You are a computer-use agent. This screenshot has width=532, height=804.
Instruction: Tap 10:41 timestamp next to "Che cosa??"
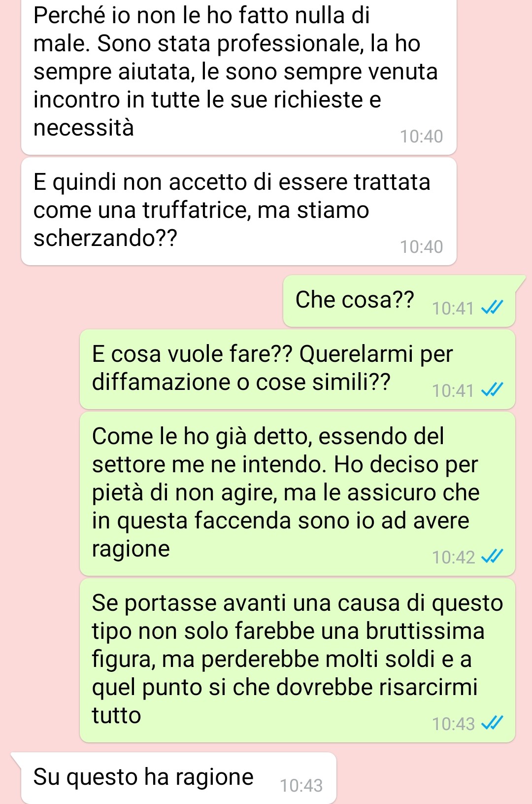(x=453, y=309)
